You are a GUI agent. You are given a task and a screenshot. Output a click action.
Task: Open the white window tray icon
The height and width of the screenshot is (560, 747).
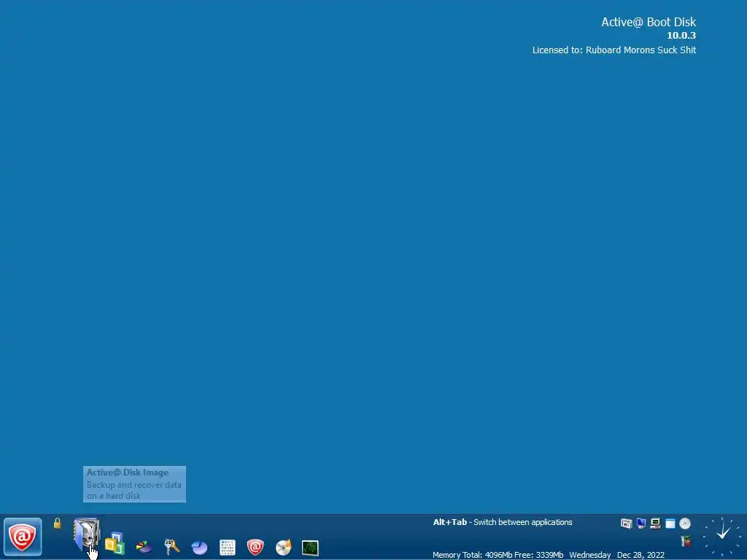[x=670, y=524]
